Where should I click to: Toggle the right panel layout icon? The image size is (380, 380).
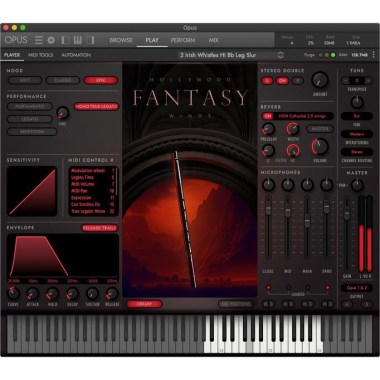point(90,40)
